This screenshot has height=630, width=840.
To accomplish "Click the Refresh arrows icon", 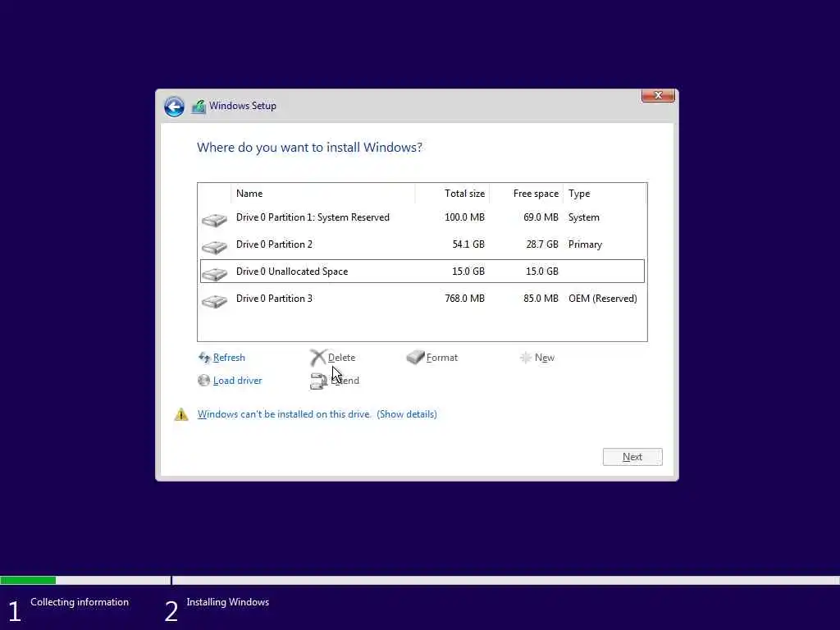I will 204,358.
